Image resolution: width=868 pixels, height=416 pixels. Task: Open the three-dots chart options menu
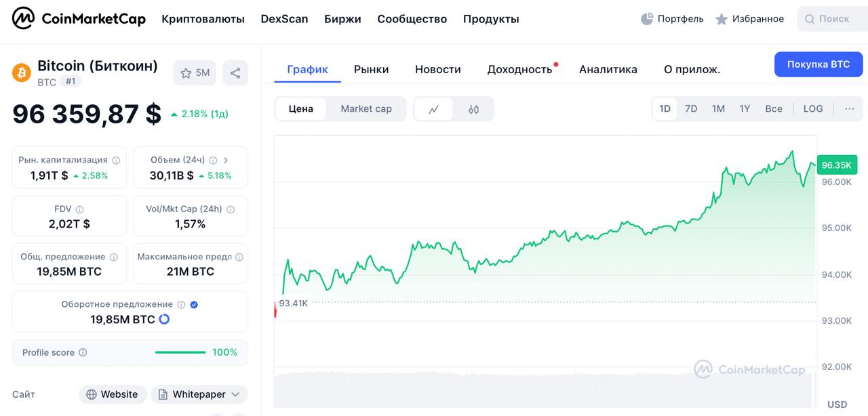point(850,108)
